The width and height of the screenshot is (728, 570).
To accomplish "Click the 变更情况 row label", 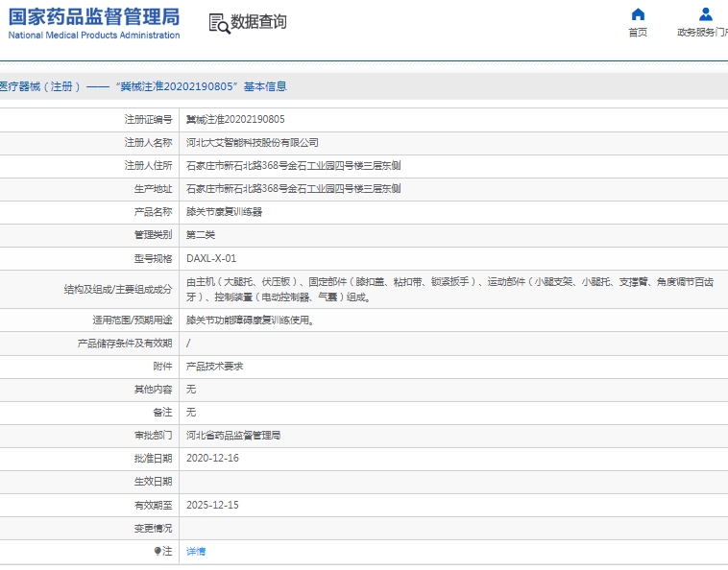I will pos(154,528).
